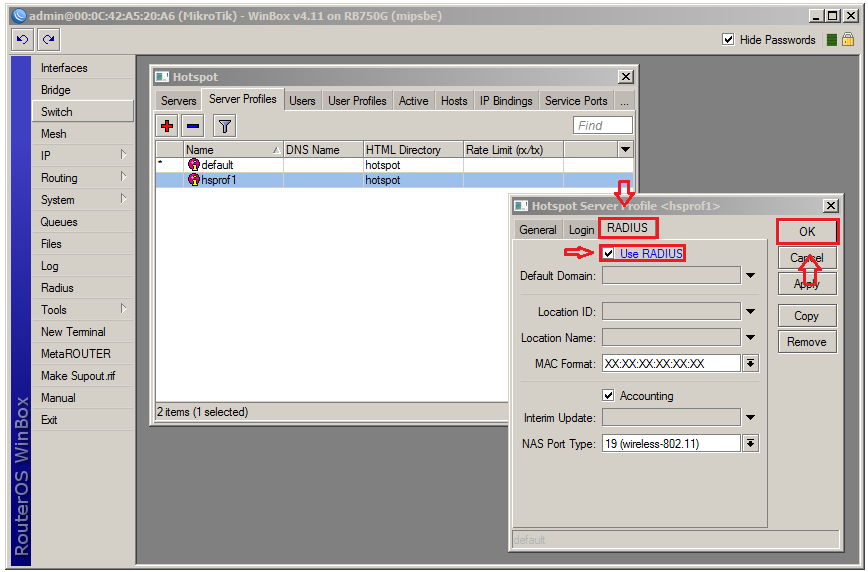Click the red plus add button
Image resolution: width=868 pixels, height=572 pixels.
[167, 125]
